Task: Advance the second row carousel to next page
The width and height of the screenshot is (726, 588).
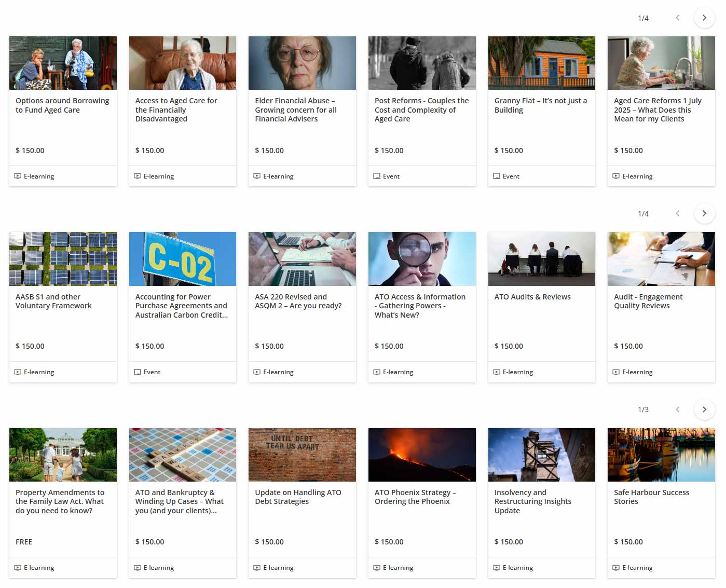Action: coord(704,213)
